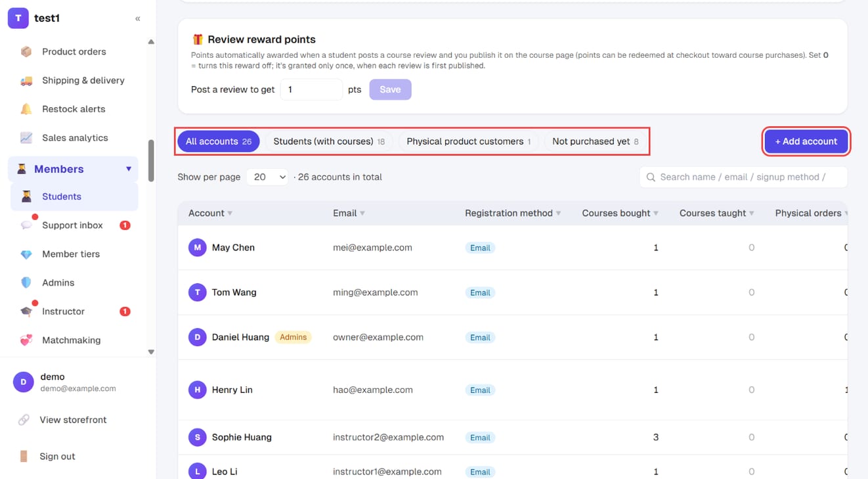Open Sales analytics menu item
The height and width of the screenshot is (479, 868).
[74, 138]
